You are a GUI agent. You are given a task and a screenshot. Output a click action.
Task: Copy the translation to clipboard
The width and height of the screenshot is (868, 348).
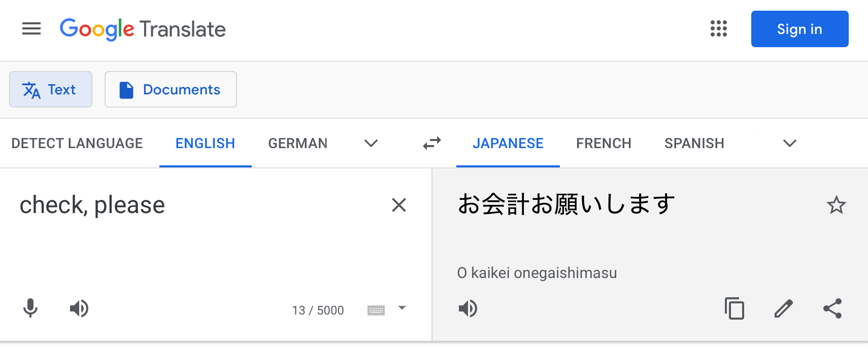[735, 308]
